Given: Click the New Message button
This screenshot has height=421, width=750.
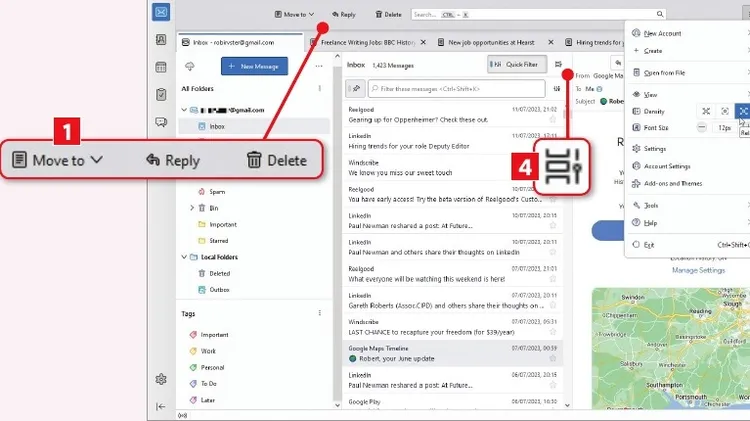Looking at the screenshot, I should coord(254,66).
